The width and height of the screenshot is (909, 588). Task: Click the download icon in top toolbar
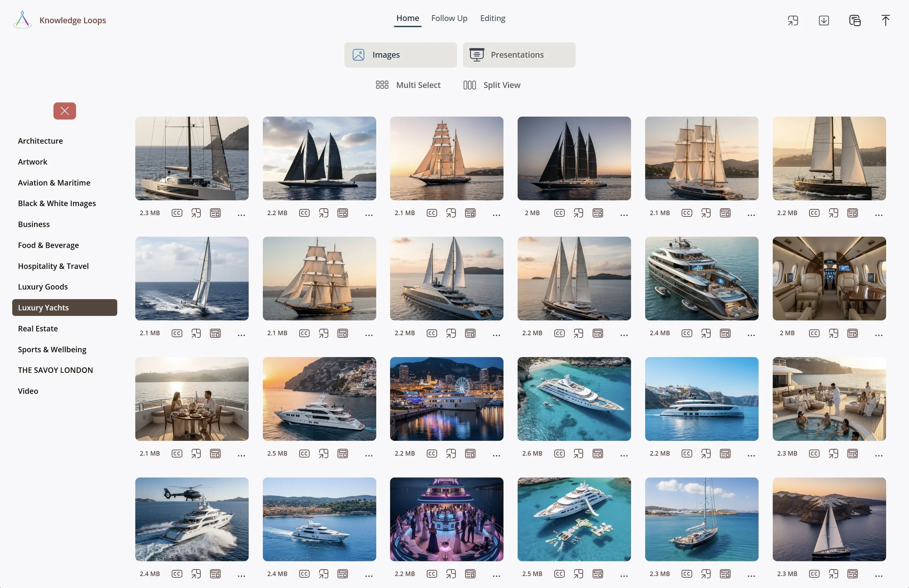pyautogui.click(x=824, y=21)
